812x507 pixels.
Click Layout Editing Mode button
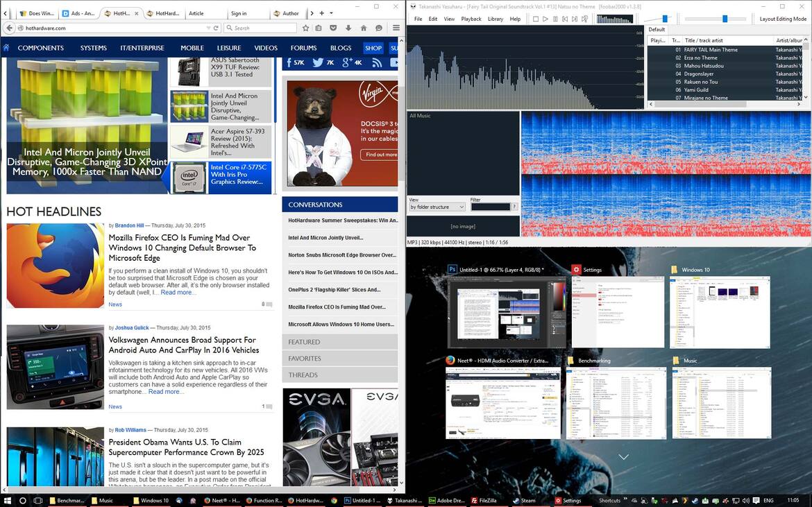[x=783, y=19]
